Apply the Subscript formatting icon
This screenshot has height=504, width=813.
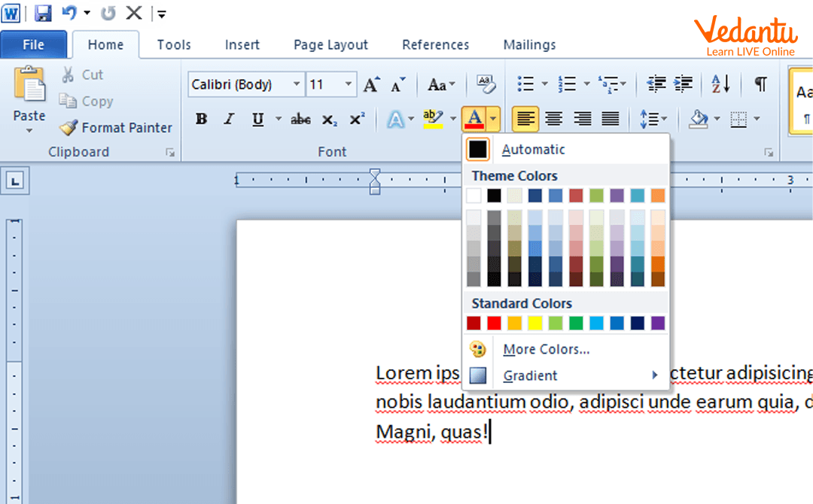329,119
